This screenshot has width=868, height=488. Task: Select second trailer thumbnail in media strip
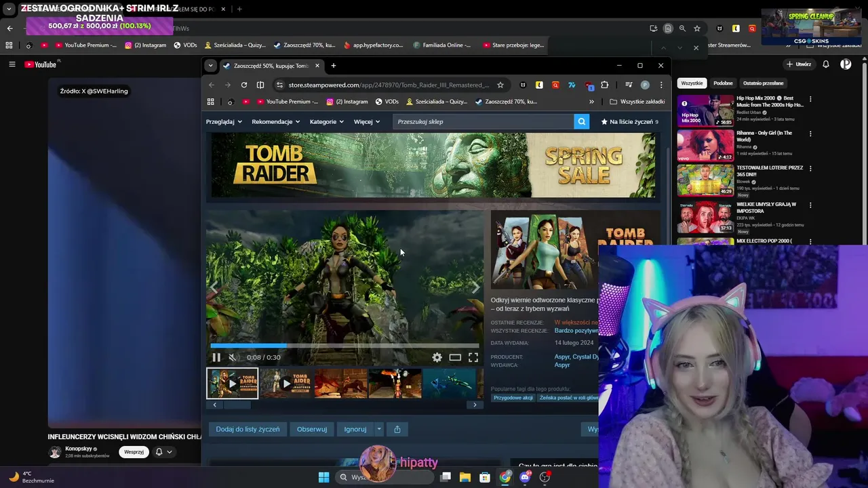[286, 384]
